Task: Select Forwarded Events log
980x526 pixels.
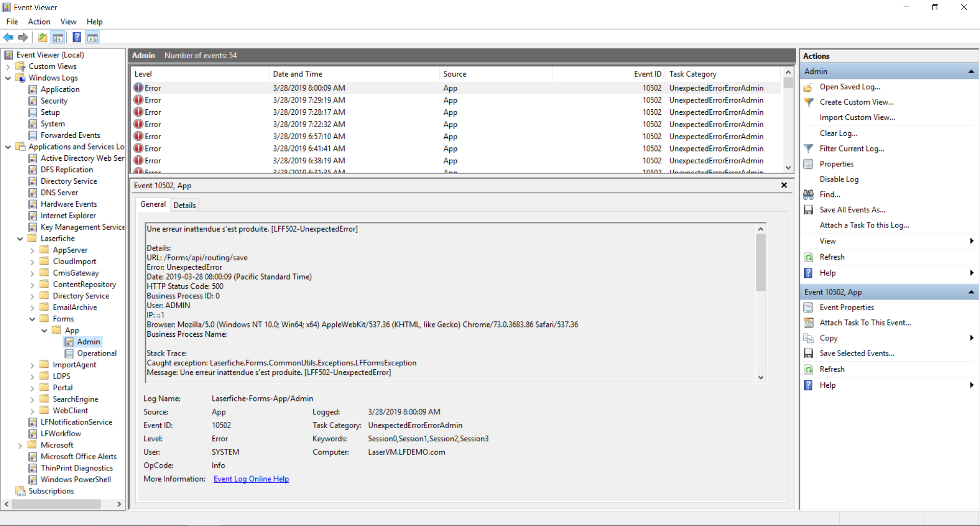Action: tap(70, 135)
